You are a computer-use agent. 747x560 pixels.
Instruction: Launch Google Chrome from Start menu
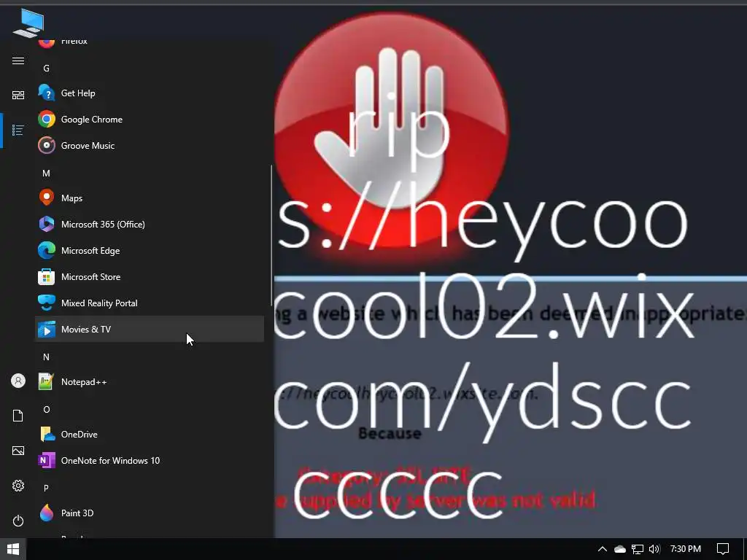(149, 120)
